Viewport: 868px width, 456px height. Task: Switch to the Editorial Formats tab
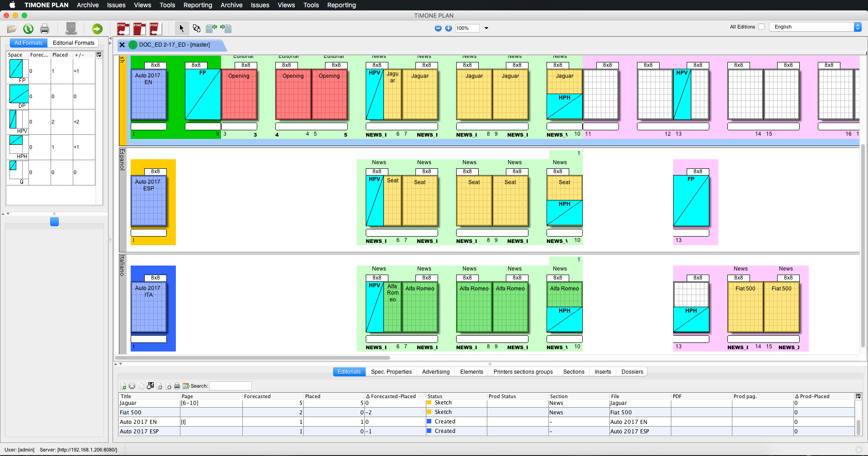tap(73, 43)
